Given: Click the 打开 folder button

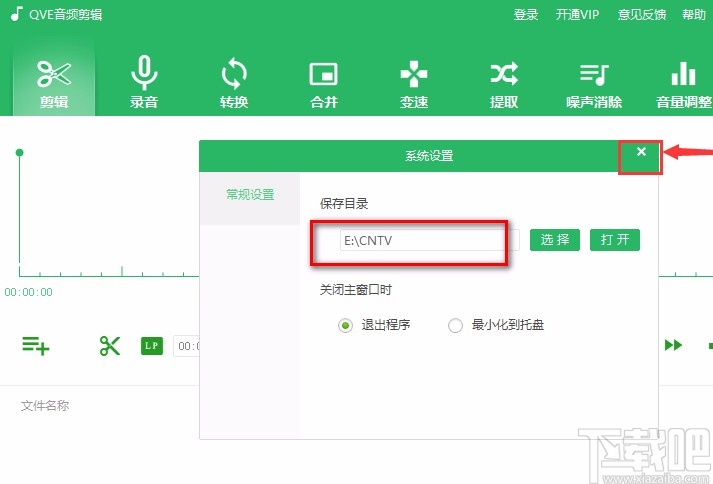Looking at the screenshot, I should (615, 240).
